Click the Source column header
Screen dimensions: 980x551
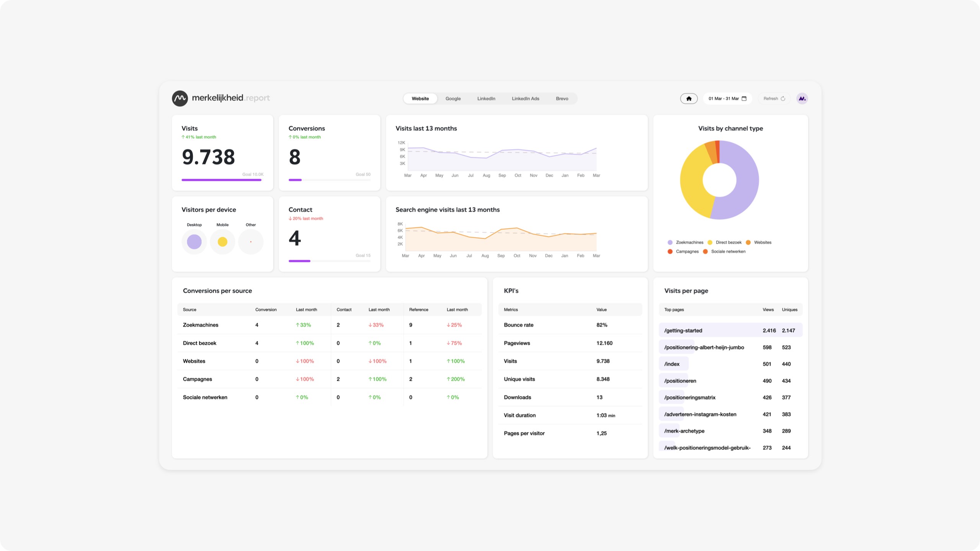pos(189,310)
